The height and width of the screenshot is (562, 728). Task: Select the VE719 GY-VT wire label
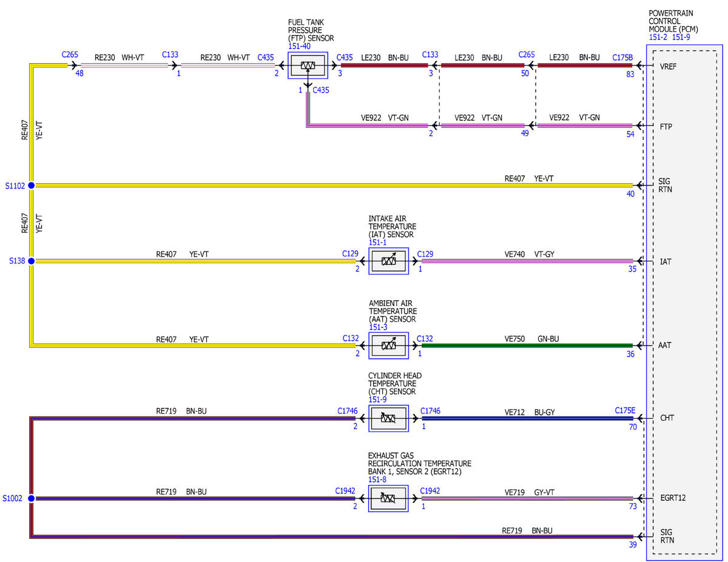coord(530,492)
